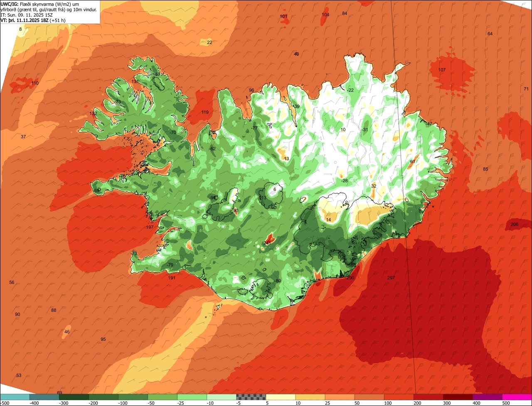
Task: Select the value 61 in the Eastfjords
Action: click(412, 161)
